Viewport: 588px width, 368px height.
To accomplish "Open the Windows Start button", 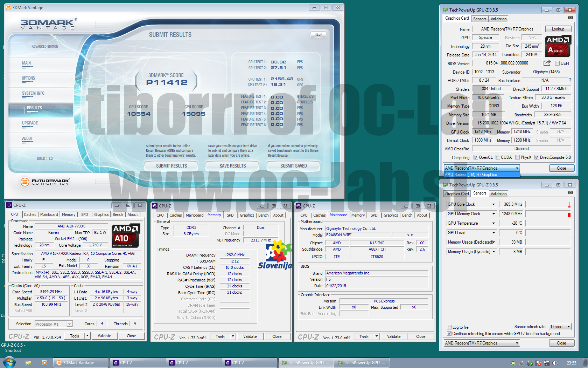I will point(9,362).
